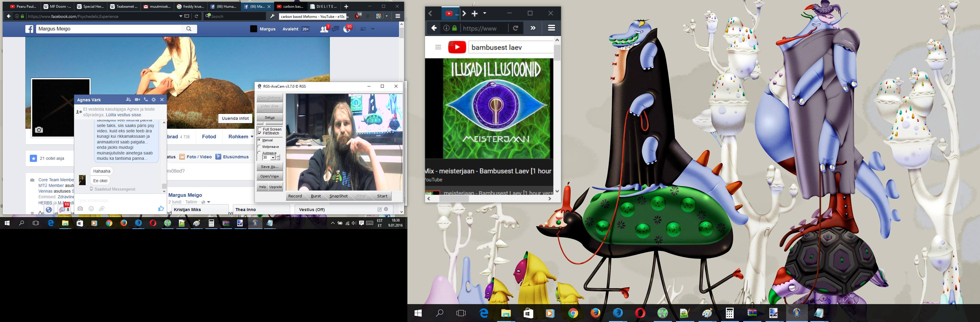The image size is (980, 322).
Task: Go back on the Facebook browser window
Action: point(8,16)
